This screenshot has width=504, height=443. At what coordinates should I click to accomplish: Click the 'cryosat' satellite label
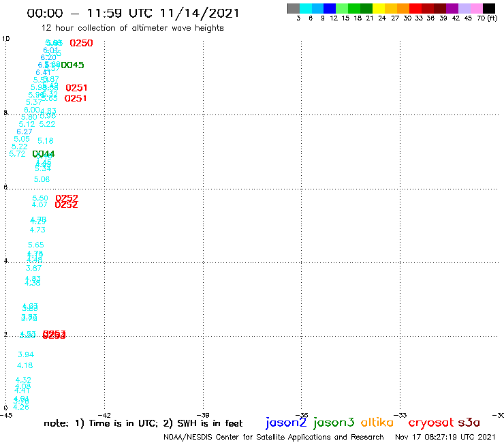click(x=430, y=423)
